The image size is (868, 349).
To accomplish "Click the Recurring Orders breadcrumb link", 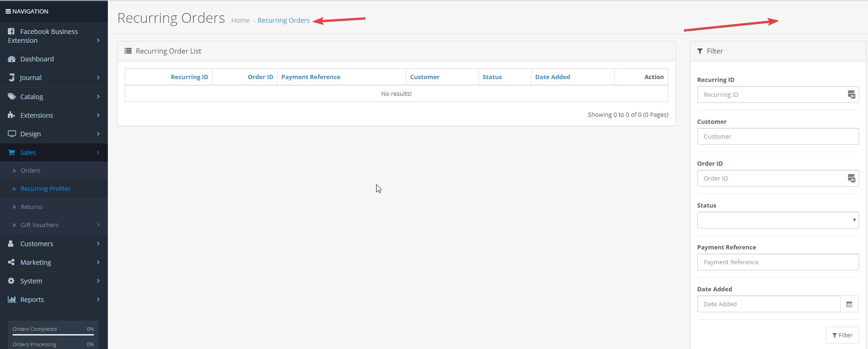I will click(284, 20).
